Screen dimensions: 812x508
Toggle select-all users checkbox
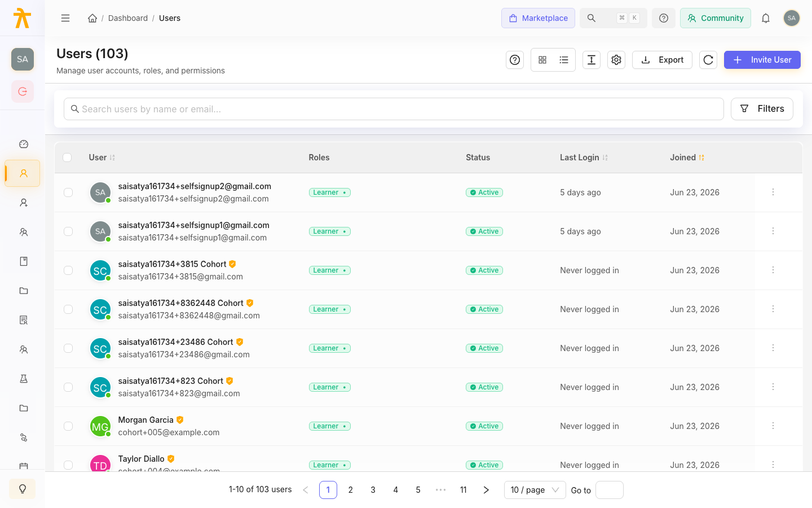tap(67, 157)
